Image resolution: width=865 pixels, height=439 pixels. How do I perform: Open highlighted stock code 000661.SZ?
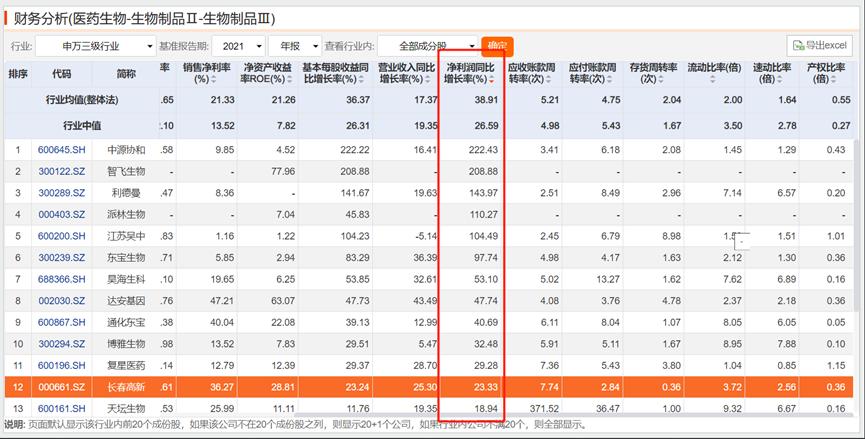point(62,387)
